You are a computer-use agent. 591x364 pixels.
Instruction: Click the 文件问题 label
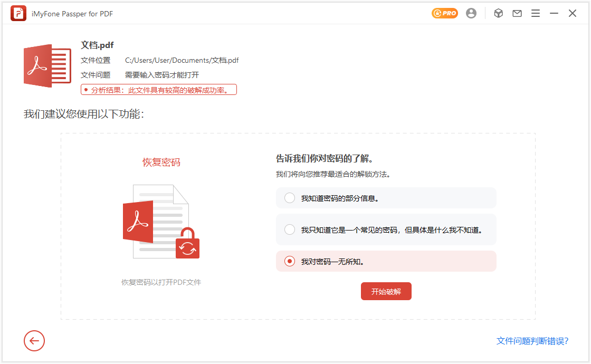click(96, 75)
